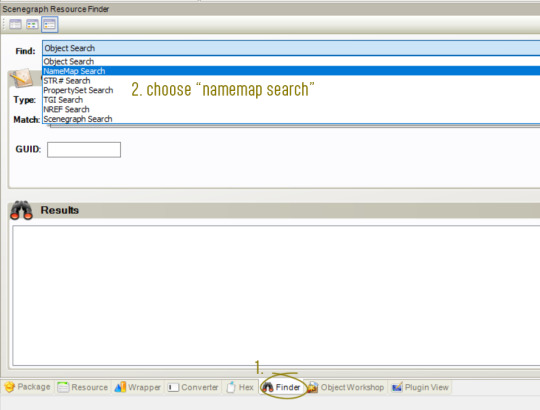Click inside the empty Results list
The width and height of the screenshot is (540, 410).
point(276,295)
